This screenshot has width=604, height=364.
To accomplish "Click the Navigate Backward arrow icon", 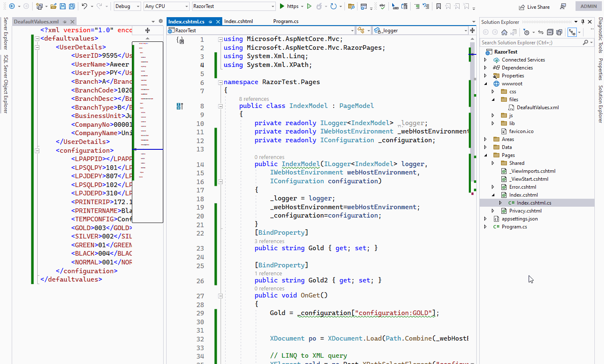I will click(12, 6).
